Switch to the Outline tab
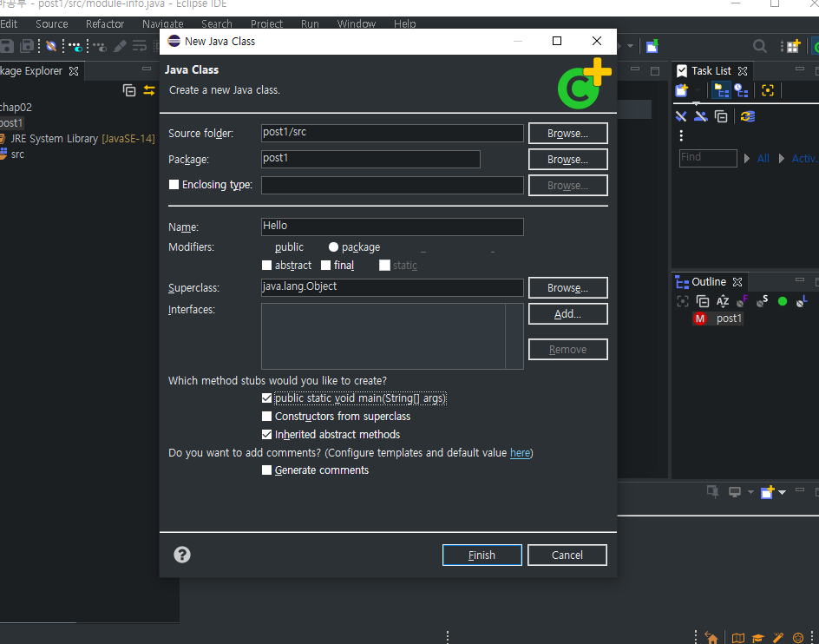Image resolution: width=819 pixels, height=644 pixels. coord(708,282)
